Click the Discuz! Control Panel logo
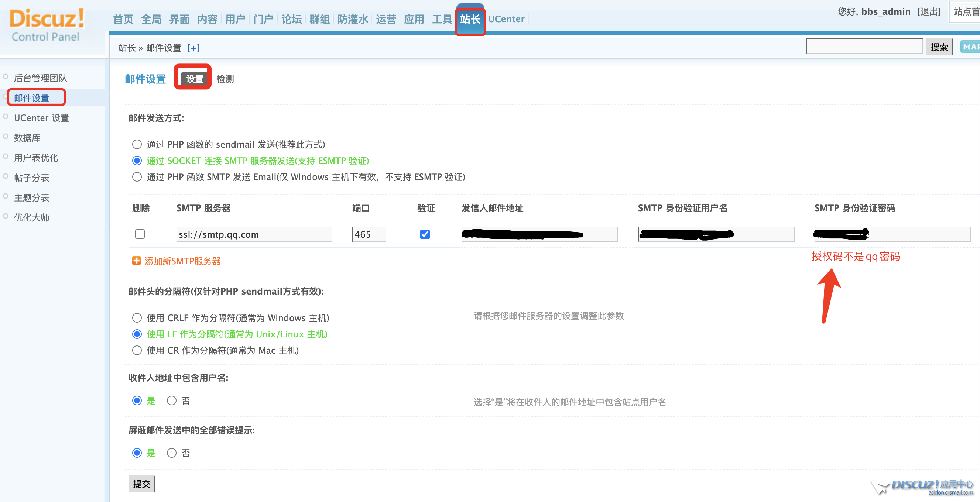Viewport: 980px width, 502px height. pos(47,25)
